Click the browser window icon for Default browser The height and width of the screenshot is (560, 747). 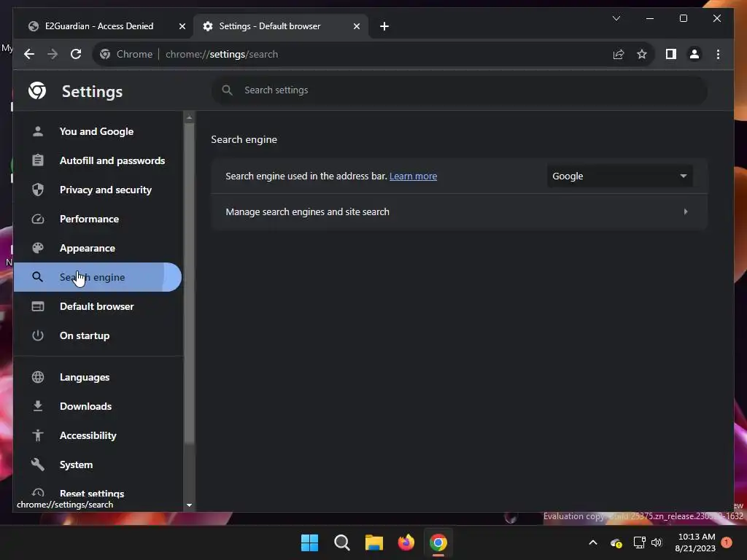click(x=38, y=306)
